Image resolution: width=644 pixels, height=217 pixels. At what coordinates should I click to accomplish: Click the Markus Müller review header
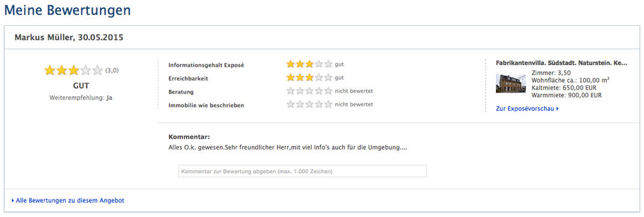tap(69, 37)
